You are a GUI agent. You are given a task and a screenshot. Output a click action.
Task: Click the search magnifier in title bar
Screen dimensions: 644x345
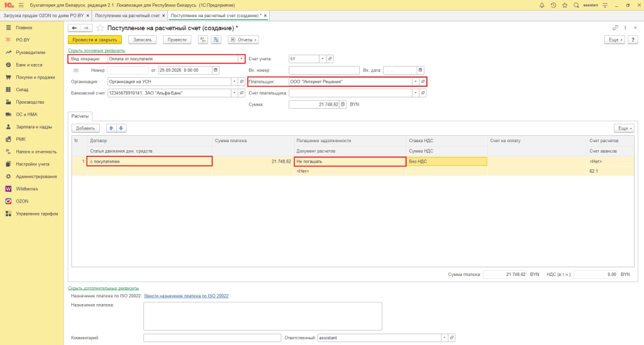(x=576, y=5)
